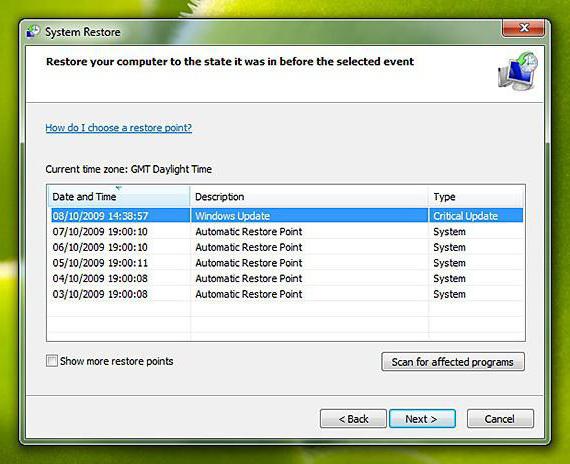Select the 07/10/2009 19:00:10 restore point

286,232
